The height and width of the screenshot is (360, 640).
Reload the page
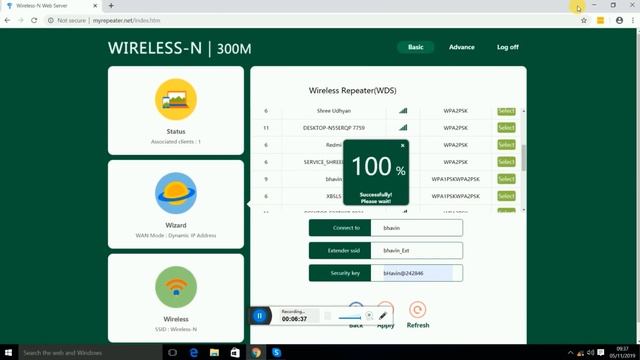[x=34, y=20]
